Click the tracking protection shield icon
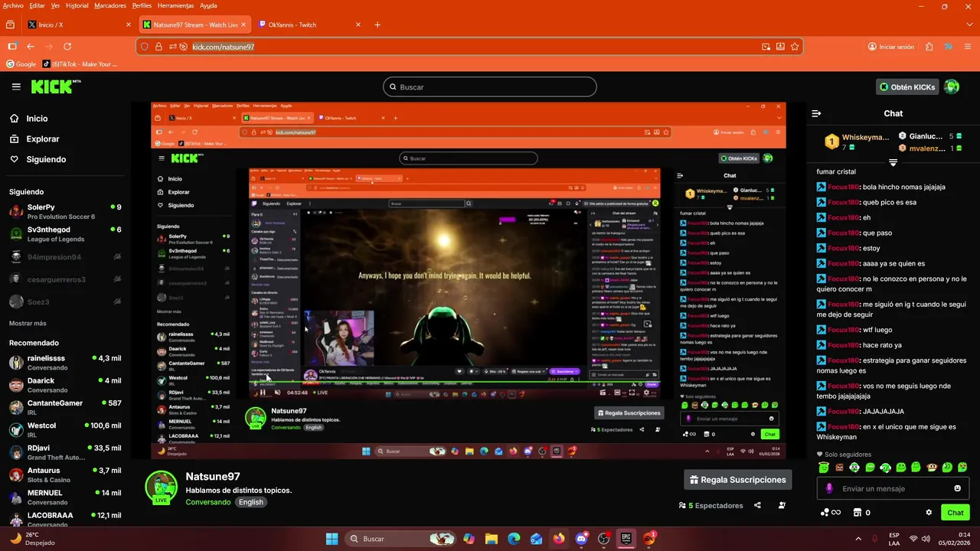980x551 pixels. click(x=145, y=47)
